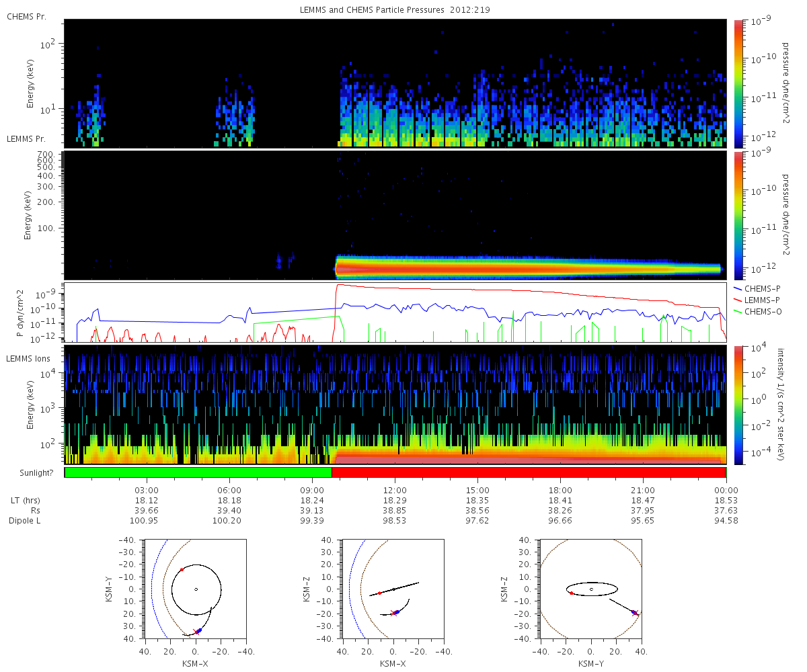Click the green segment of the Sunlight bar
This screenshot has height=672, width=807.
[x=198, y=472]
